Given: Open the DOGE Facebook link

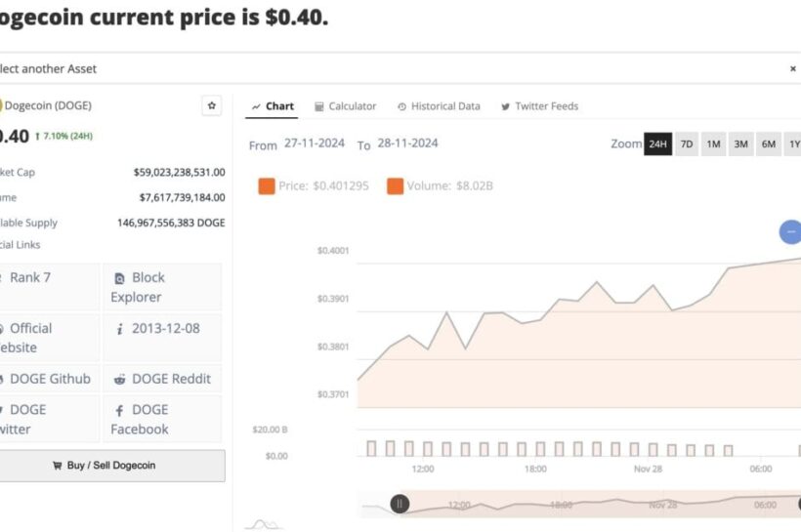Looking at the screenshot, I should tap(162, 419).
